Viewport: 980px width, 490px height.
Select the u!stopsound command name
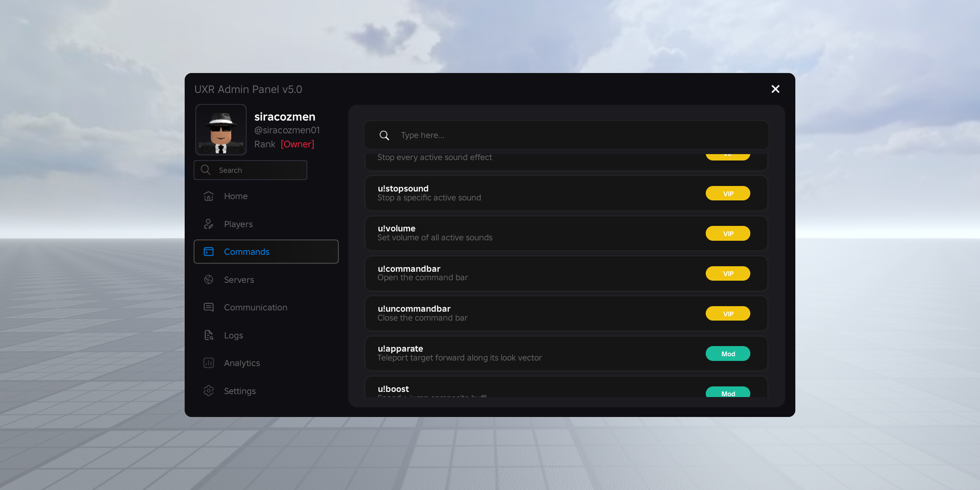click(x=403, y=188)
